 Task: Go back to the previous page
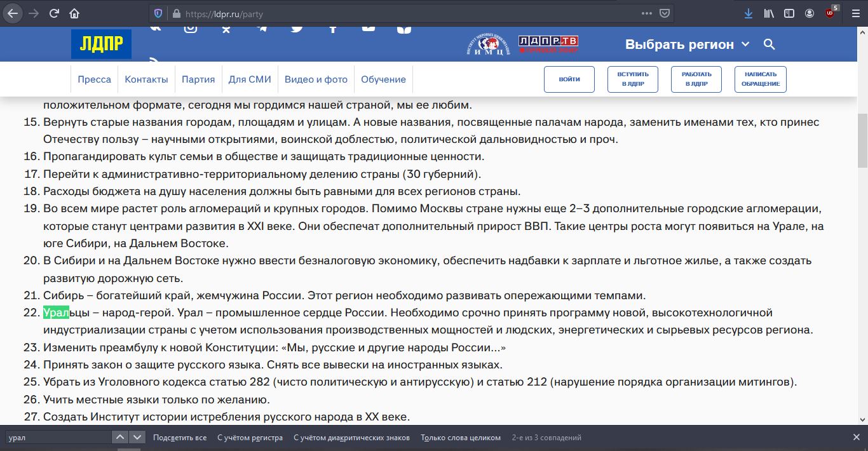pos(13,13)
